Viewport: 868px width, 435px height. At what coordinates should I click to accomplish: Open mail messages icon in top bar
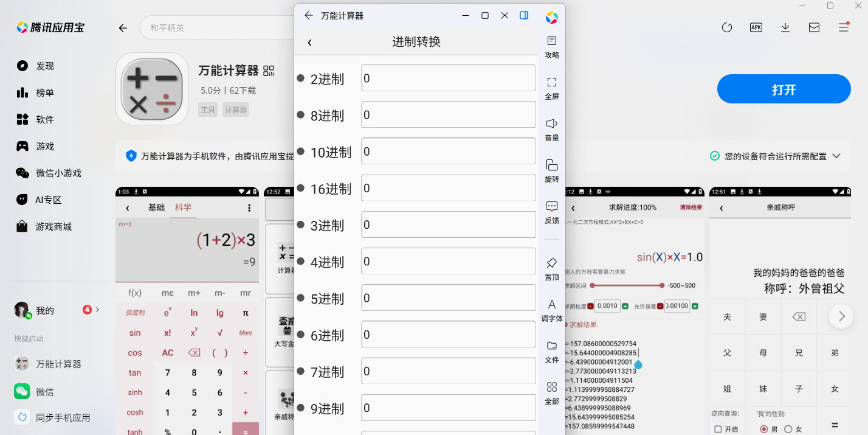pos(814,27)
